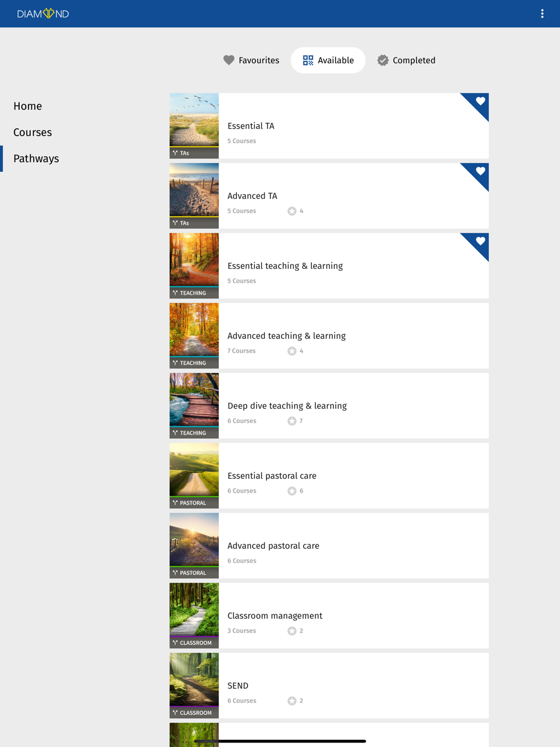Click the grid icon in Available tab
The image size is (560, 747).
point(308,60)
